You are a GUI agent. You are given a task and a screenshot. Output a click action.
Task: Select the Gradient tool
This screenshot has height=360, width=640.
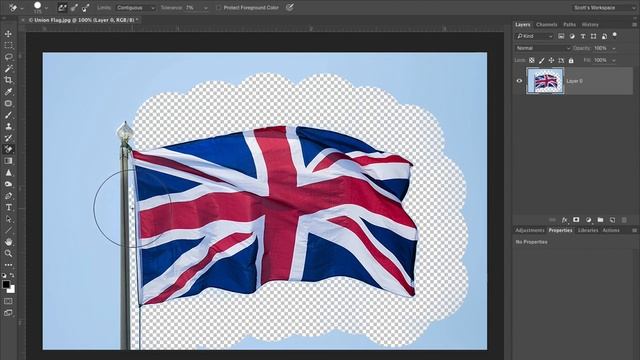pos(8,161)
